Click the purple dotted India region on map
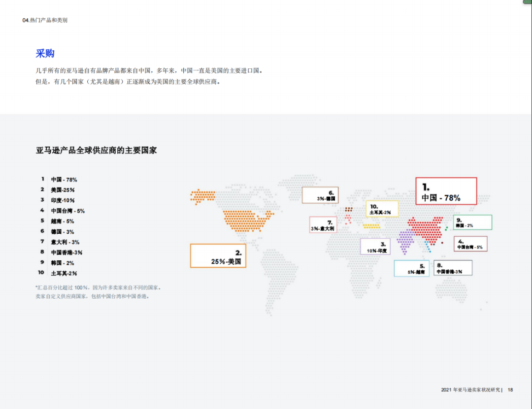This screenshot has width=532, height=409. 405,241
